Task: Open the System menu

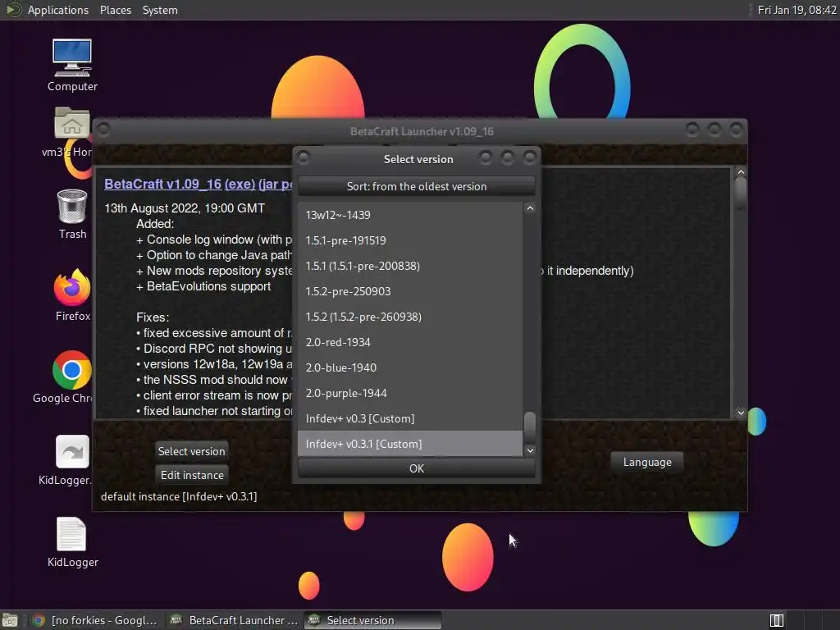Action: tap(160, 10)
